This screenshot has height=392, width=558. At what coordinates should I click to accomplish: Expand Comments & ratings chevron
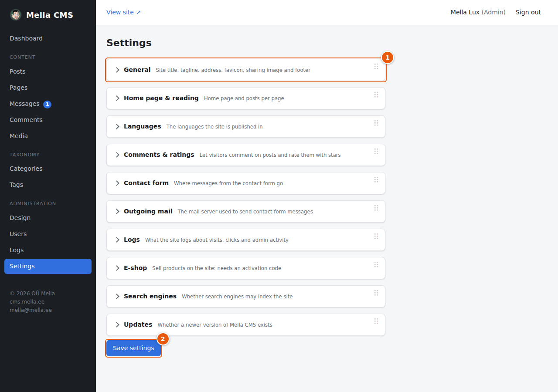coord(117,155)
